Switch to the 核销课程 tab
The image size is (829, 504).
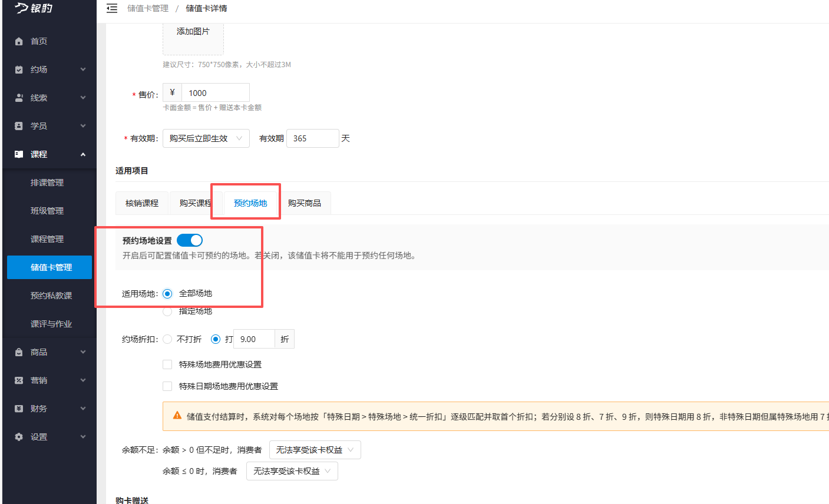(141, 202)
